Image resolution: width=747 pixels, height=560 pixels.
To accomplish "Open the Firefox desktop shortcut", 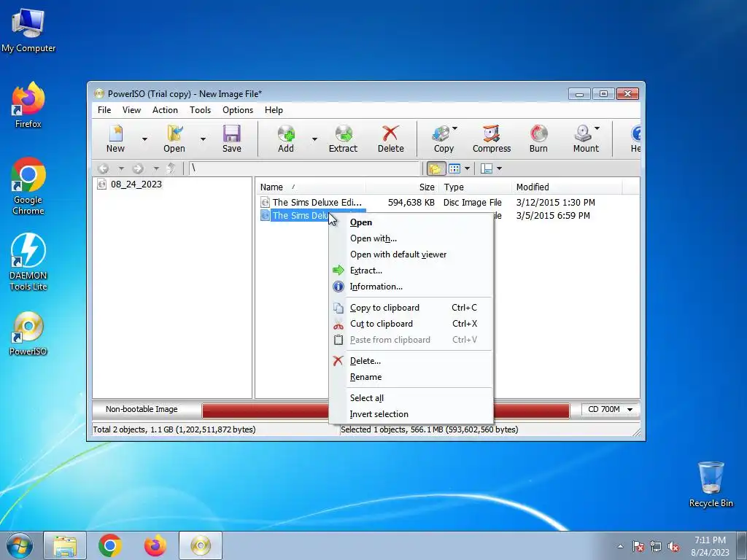I will (28, 106).
